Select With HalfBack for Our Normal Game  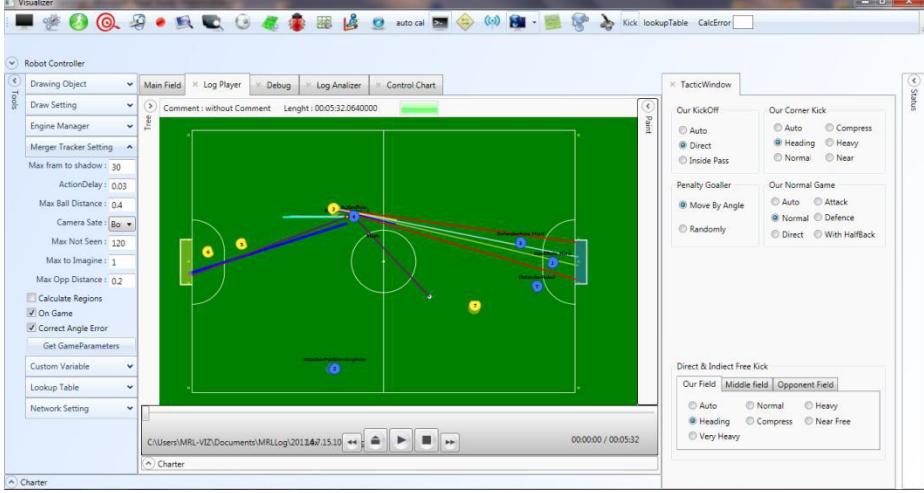point(818,234)
